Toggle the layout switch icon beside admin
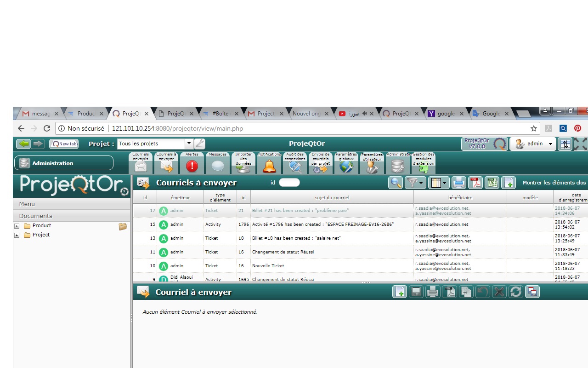The height and width of the screenshot is (368, 588). coord(565,144)
